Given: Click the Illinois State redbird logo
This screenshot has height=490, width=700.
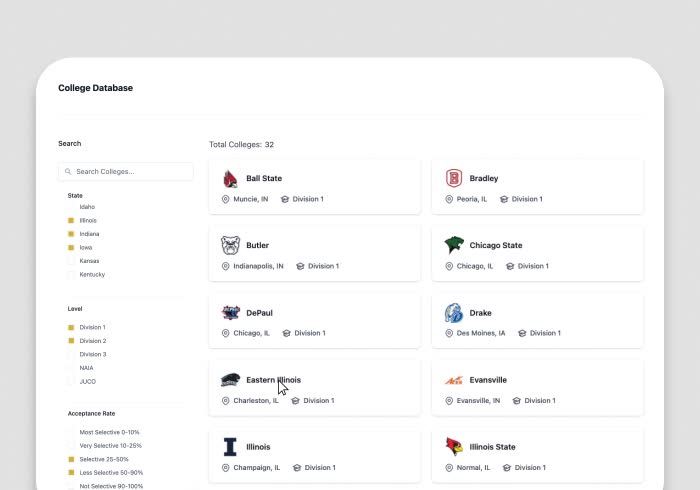Looking at the screenshot, I should 454,447.
